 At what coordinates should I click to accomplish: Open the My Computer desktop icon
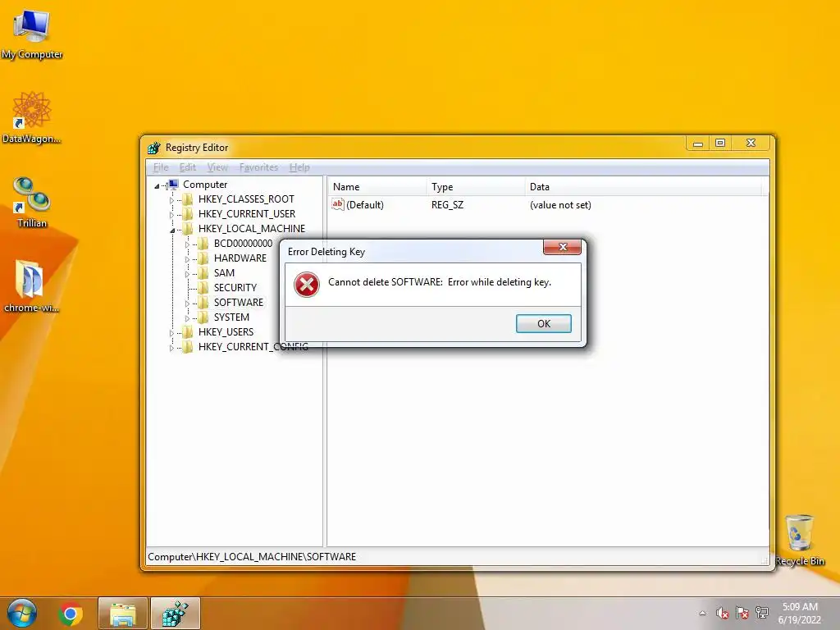(32, 33)
